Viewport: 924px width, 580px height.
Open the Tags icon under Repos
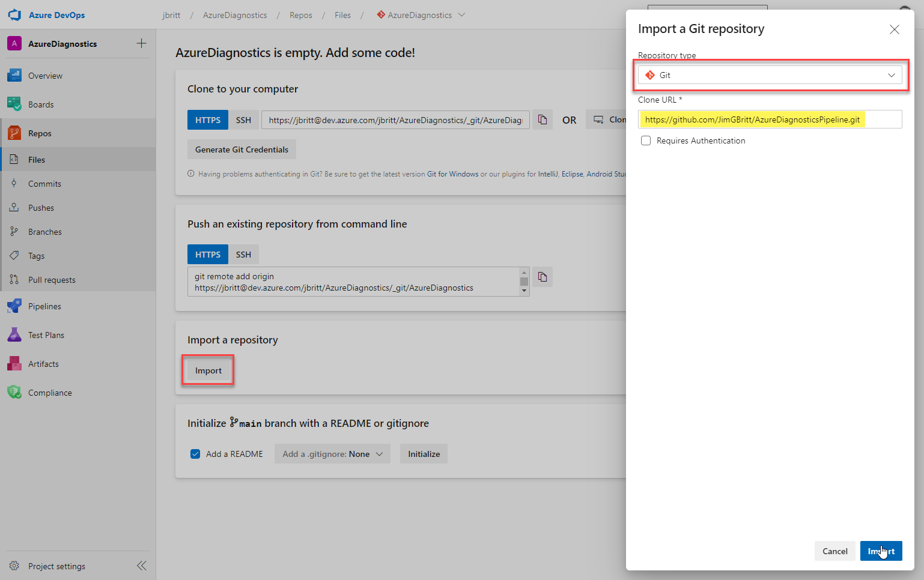tap(14, 255)
